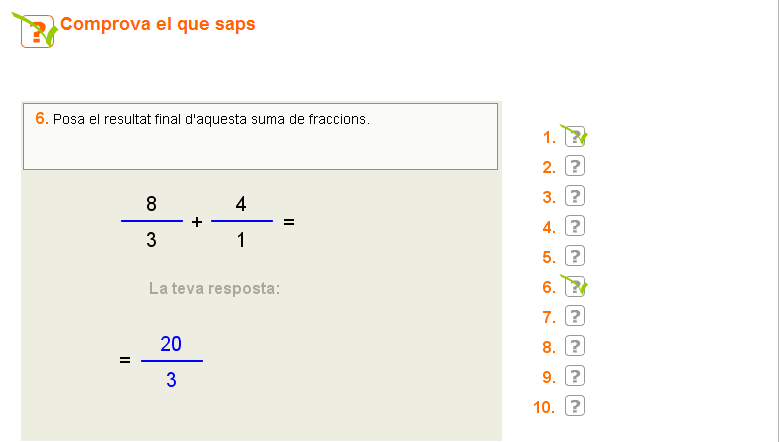This screenshot has width=779, height=442.
Task: Click the question 6 statement box
Action: [x=260, y=136]
